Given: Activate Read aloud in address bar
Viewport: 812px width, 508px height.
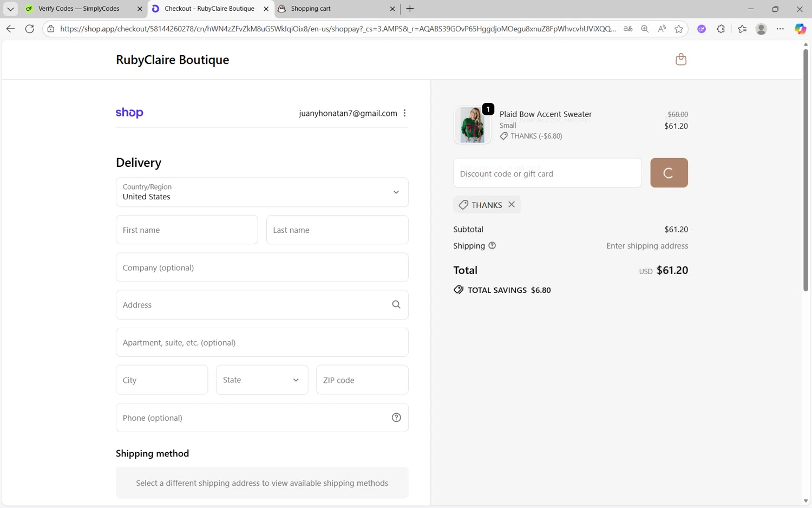Looking at the screenshot, I should tap(662, 29).
